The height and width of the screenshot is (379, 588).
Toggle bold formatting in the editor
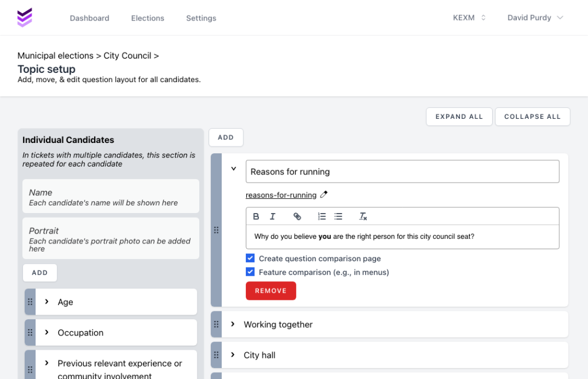(x=256, y=216)
